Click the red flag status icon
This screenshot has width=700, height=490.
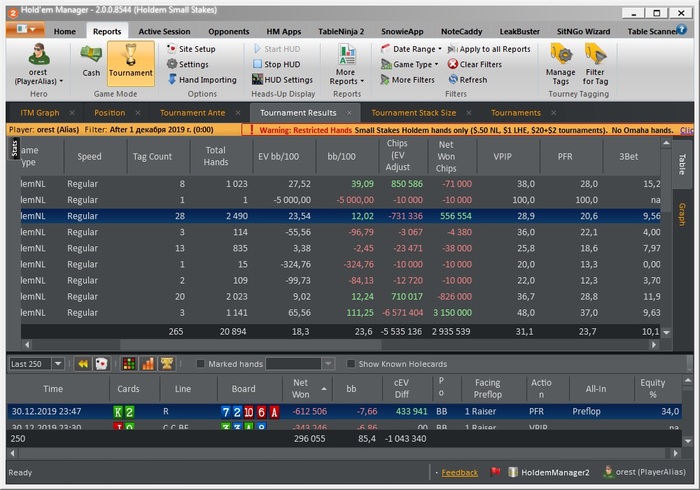[x=495, y=472]
